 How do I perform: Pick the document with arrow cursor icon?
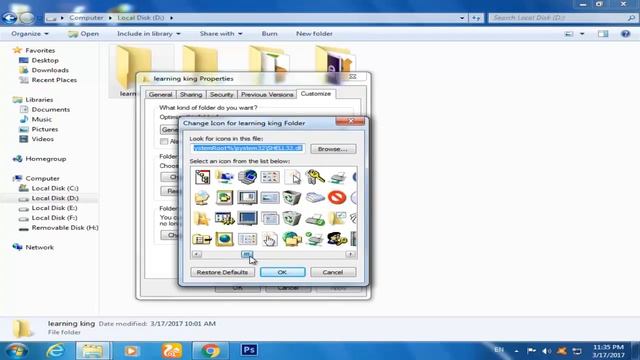[292, 177]
